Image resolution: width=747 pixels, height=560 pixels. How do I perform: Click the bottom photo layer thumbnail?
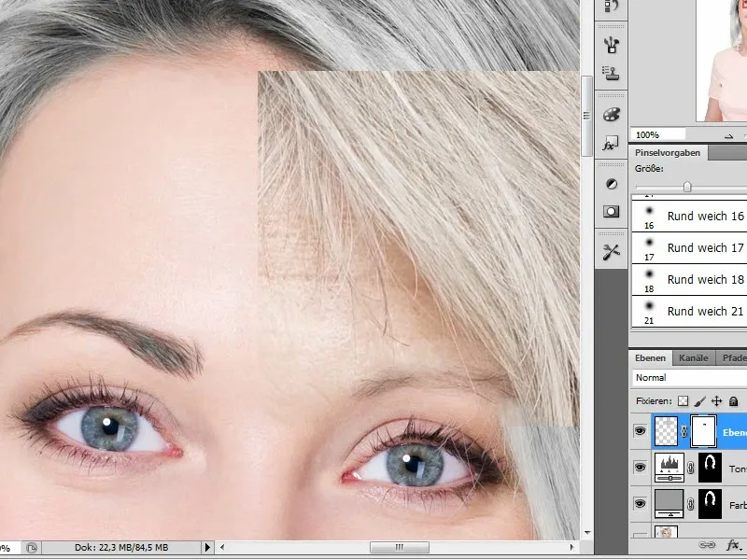[666, 532]
